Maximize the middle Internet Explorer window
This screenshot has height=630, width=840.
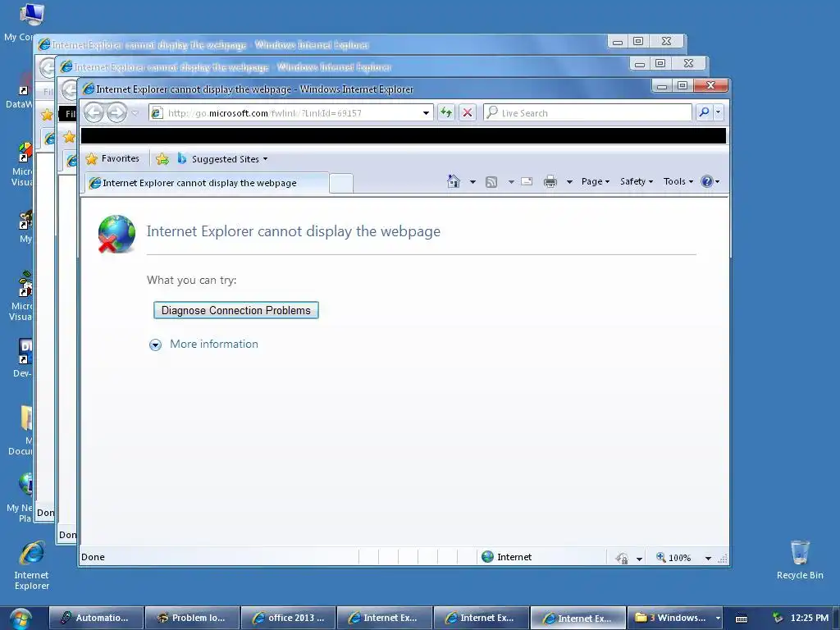[x=660, y=64]
